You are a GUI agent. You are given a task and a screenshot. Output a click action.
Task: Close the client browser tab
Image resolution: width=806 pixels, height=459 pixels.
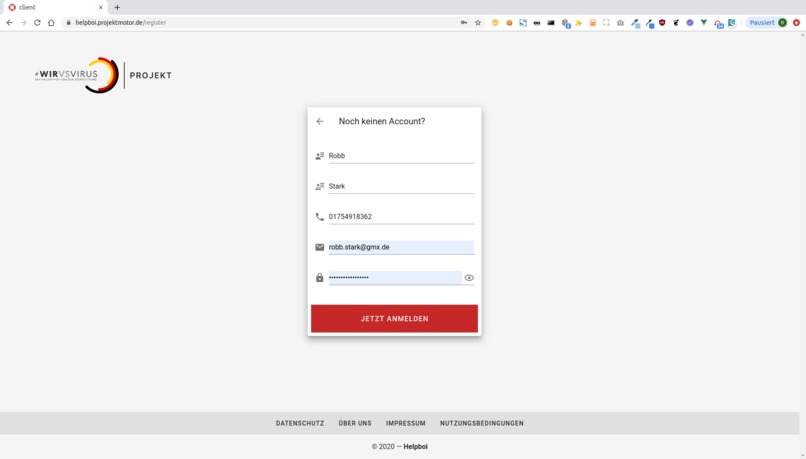[x=101, y=7]
